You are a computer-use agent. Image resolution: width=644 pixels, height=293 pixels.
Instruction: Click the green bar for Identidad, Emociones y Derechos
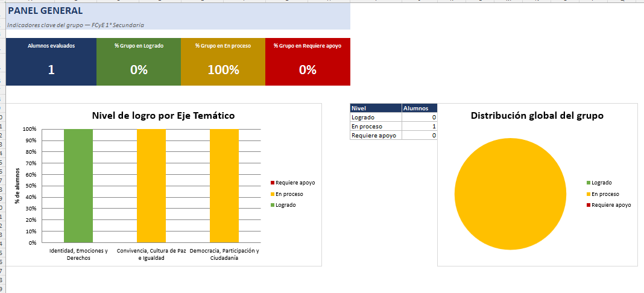tap(78, 186)
